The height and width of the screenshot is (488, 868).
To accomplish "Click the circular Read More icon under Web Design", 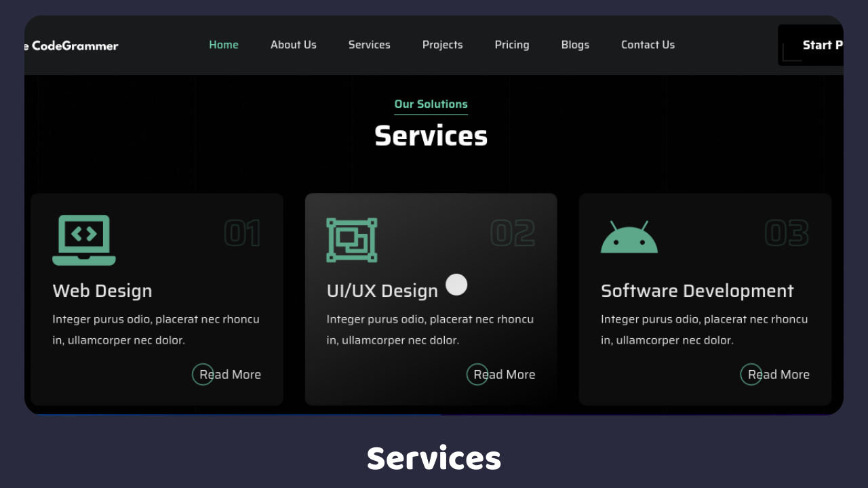I will [x=203, y=374].
